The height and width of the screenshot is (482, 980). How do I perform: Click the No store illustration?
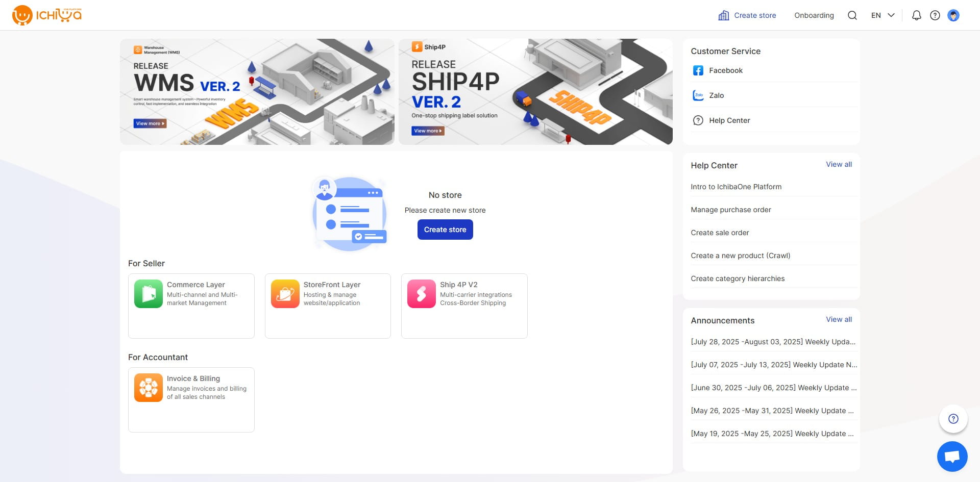[x=350, y=214]
